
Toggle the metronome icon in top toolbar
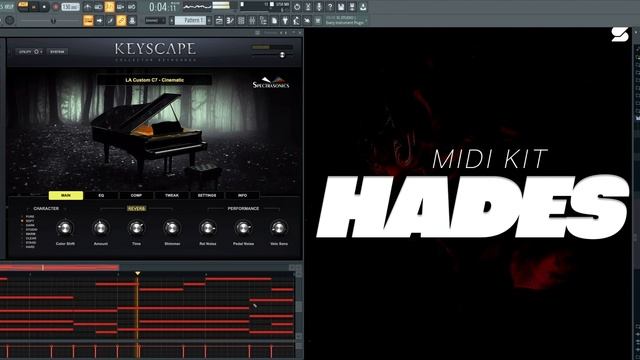(87, 7)
